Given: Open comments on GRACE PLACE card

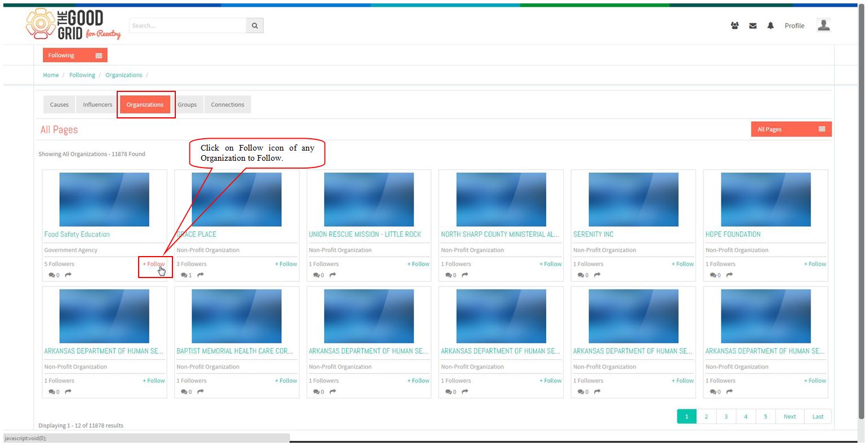Looking at the screenshot, I should pos(187,275).
